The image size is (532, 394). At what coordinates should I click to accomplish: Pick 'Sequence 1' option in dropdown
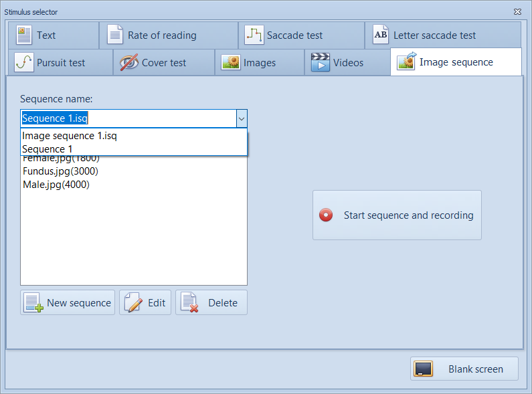pos(48,149)
